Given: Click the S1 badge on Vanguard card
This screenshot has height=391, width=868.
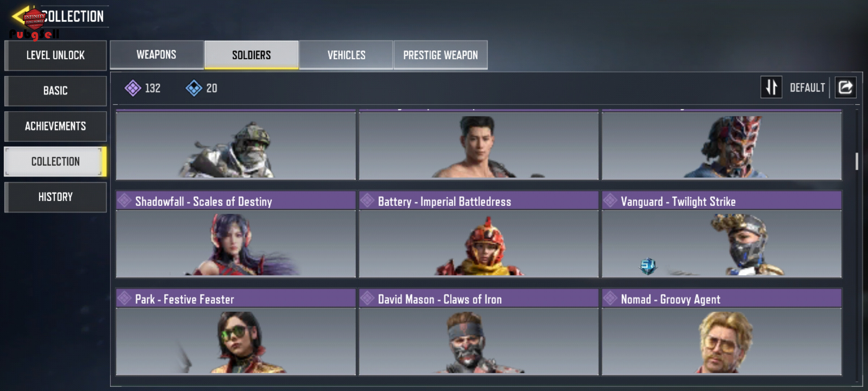Looking at the screenshot, I should click(648, 266).
